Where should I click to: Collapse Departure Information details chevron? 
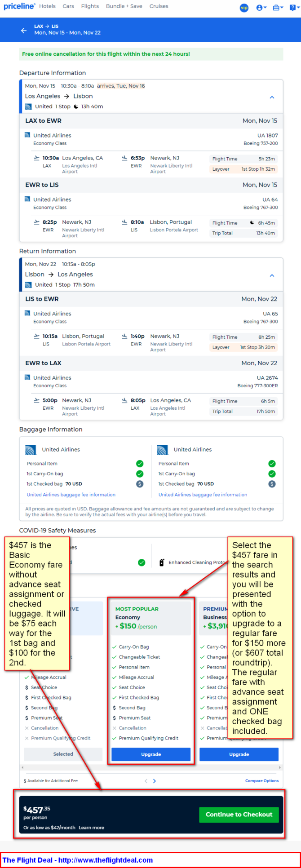coord(272,97)
